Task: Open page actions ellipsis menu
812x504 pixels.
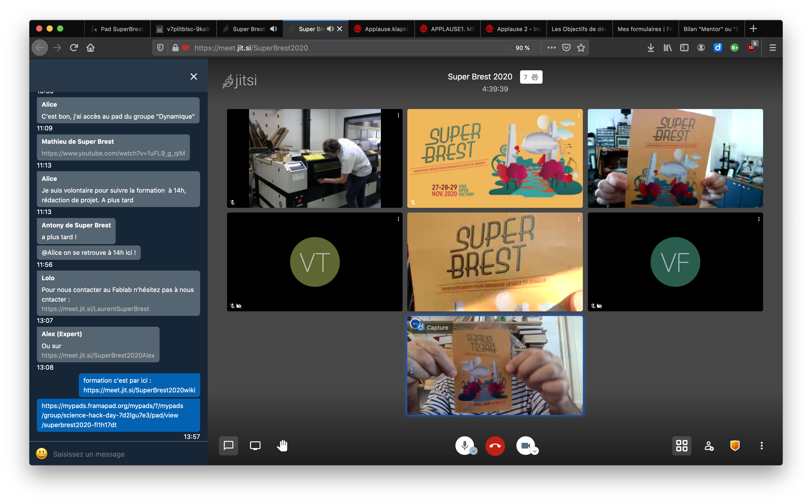Action: [x=551, y=48]
